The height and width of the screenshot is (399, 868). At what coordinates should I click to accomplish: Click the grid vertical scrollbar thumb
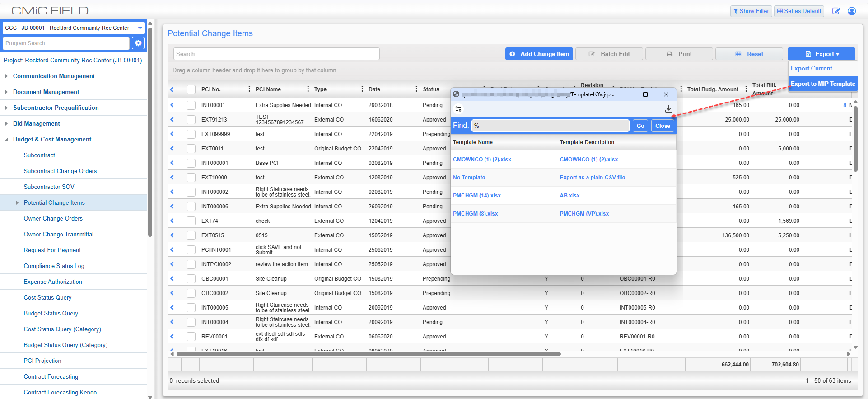tap(855, 139)
